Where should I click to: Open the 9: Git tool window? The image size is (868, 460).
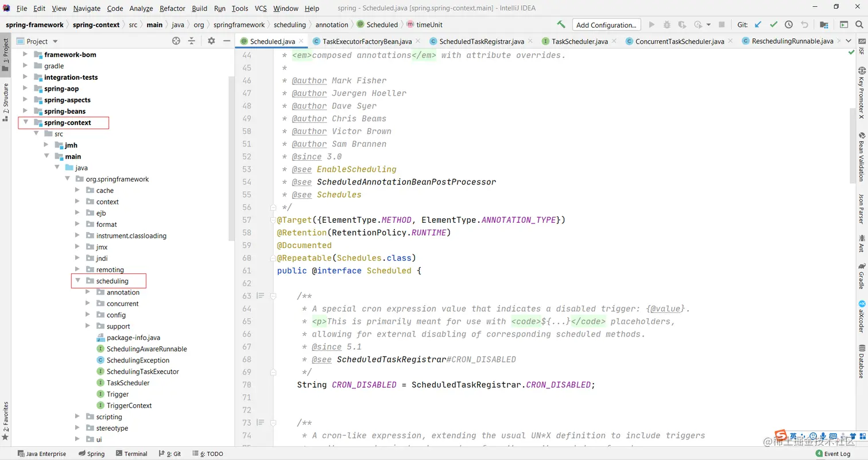(170, 454)
